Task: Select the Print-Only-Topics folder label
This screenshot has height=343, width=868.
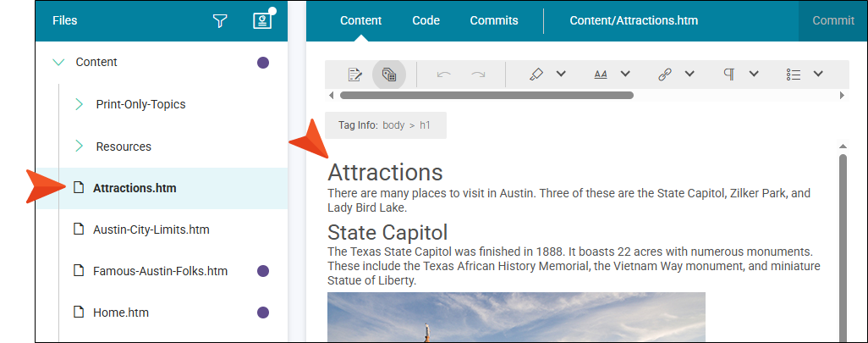Action: (x=140, y=104)
